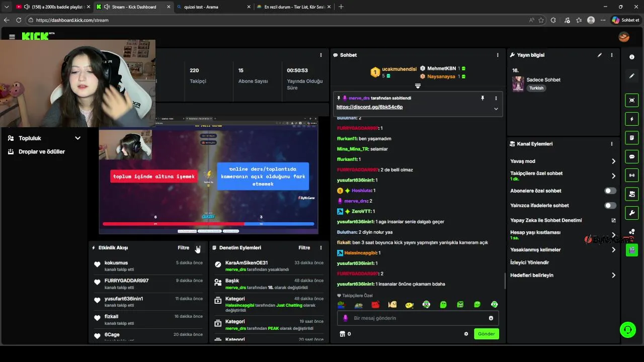
Task: Click İzleyici Yönlendir action
Action: click(x=529, y=262)
